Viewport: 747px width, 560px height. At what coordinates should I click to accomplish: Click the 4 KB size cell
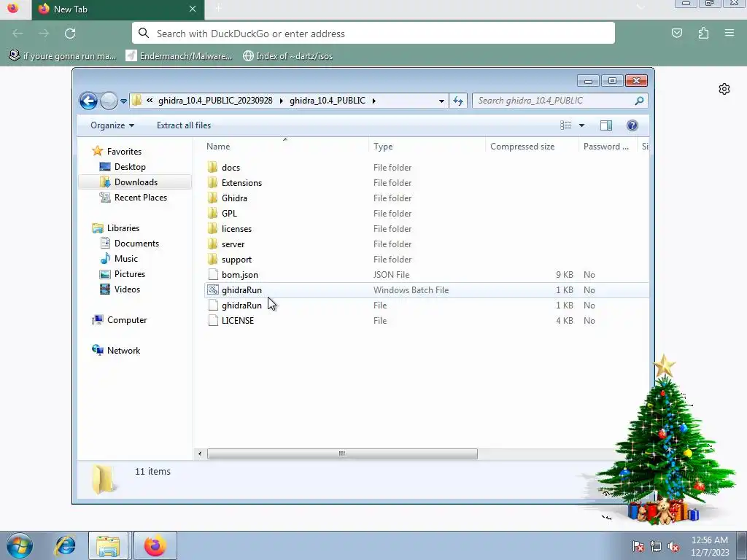pos(565,321)
